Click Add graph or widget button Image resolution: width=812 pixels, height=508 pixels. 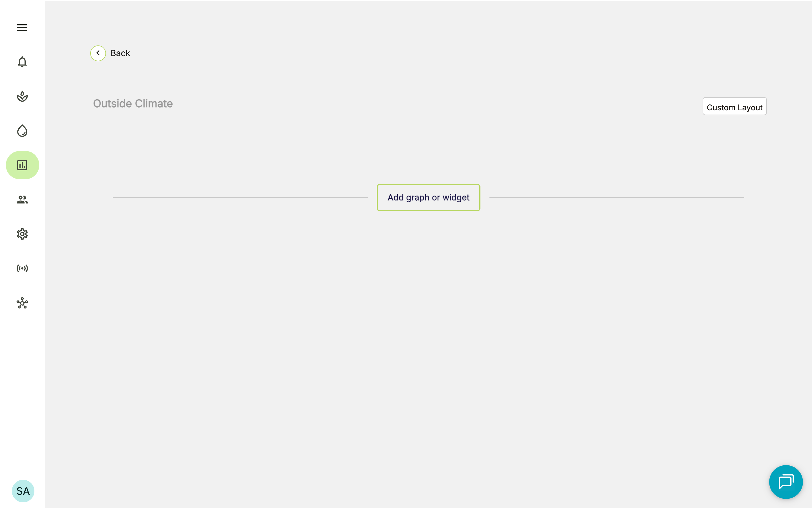coord(428,198)
